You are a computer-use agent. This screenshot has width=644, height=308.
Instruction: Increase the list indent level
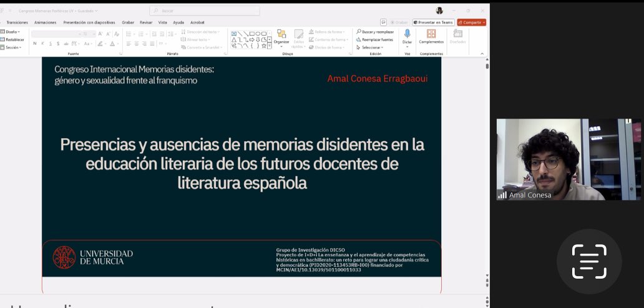162,34
